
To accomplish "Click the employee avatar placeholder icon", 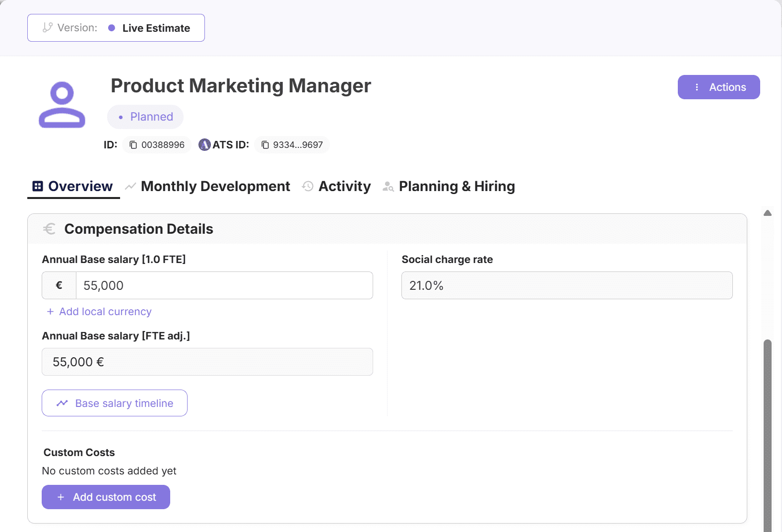I will point(62,105).
